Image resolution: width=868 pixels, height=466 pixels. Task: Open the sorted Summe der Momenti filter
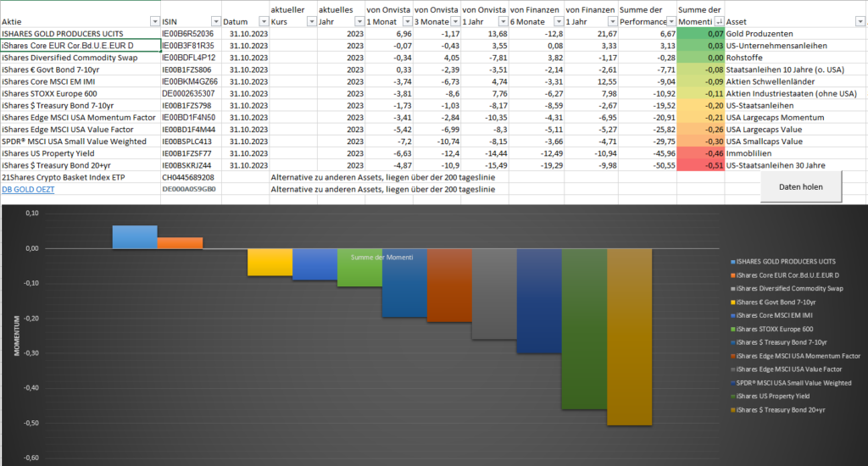(x=719, y=21)
